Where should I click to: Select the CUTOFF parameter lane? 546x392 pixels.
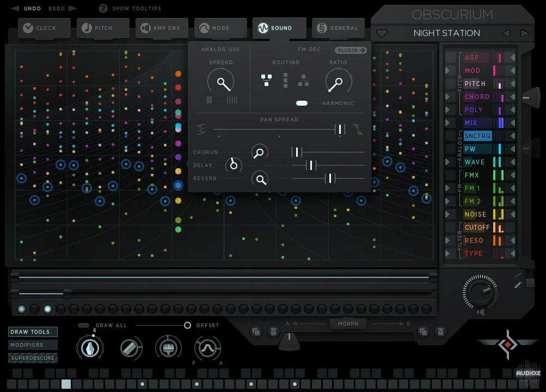tap(477, 228)
